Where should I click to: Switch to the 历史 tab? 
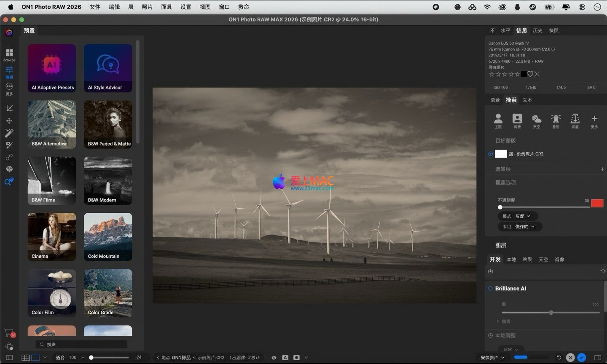coord(537,30)
